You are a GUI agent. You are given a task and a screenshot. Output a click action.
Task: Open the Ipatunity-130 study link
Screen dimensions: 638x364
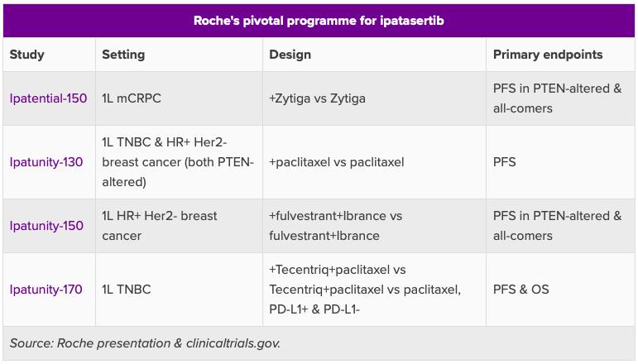tap(46, 162)
